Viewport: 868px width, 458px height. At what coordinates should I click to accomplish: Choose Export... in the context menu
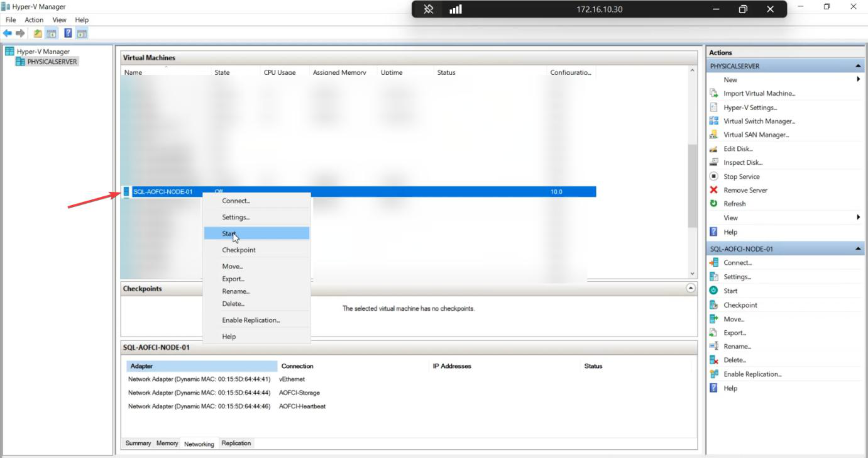[256, 279]
